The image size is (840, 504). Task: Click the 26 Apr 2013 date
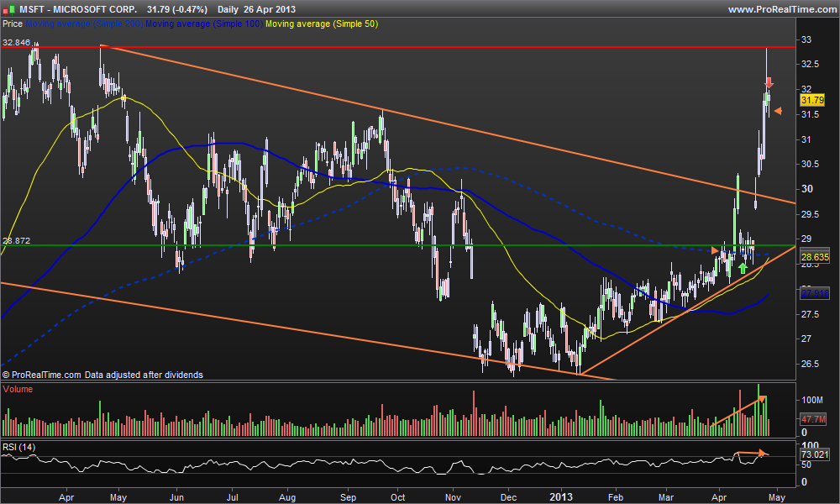269,9
